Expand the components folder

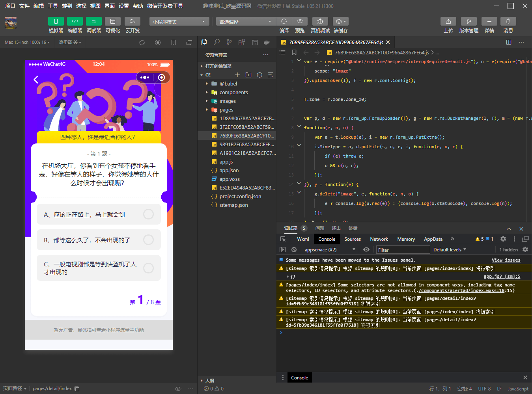233,92
